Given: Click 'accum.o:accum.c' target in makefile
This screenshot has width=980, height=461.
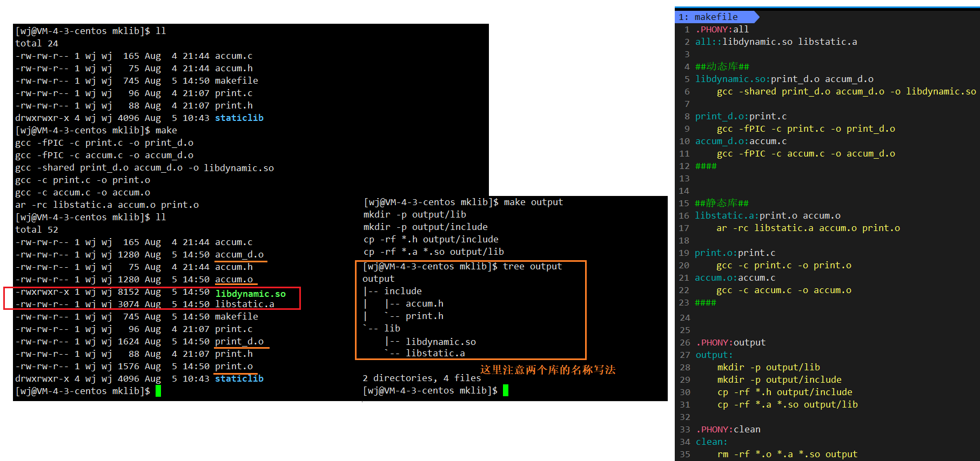Looking at the screenshot, I should coord(735,277).
